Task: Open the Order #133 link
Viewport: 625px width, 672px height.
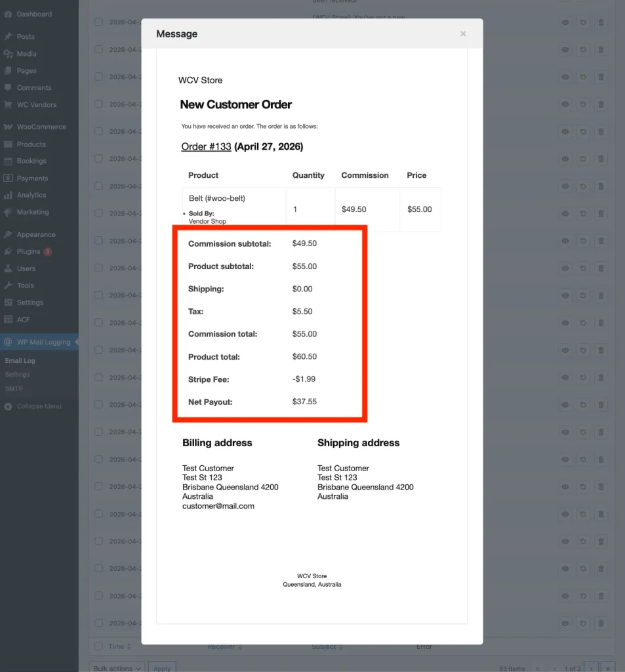Action: point(206,146)
